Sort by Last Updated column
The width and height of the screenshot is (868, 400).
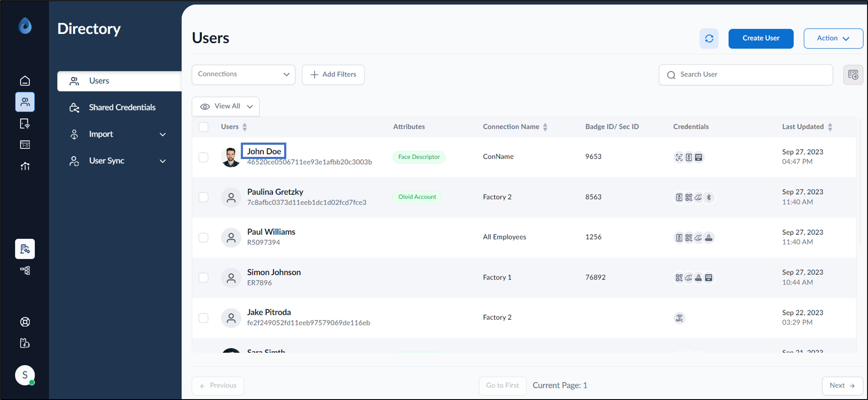[x=830, y=127]
